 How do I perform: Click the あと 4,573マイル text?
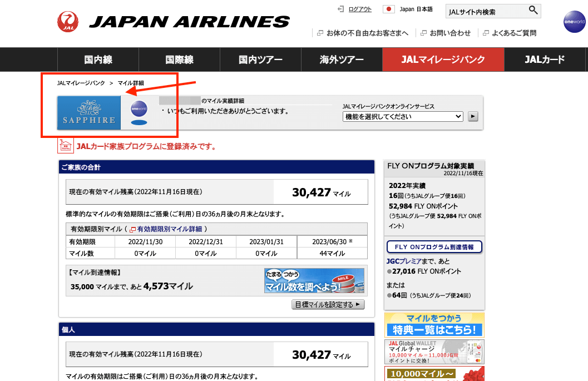tap(162, 286)
